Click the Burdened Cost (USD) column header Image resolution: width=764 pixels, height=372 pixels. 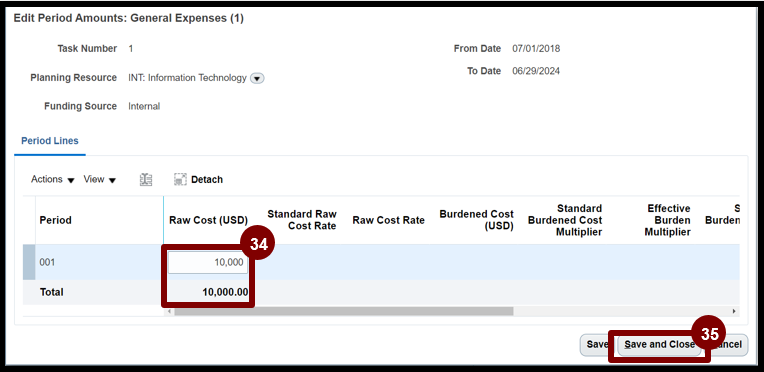click(x=477, y=220)
